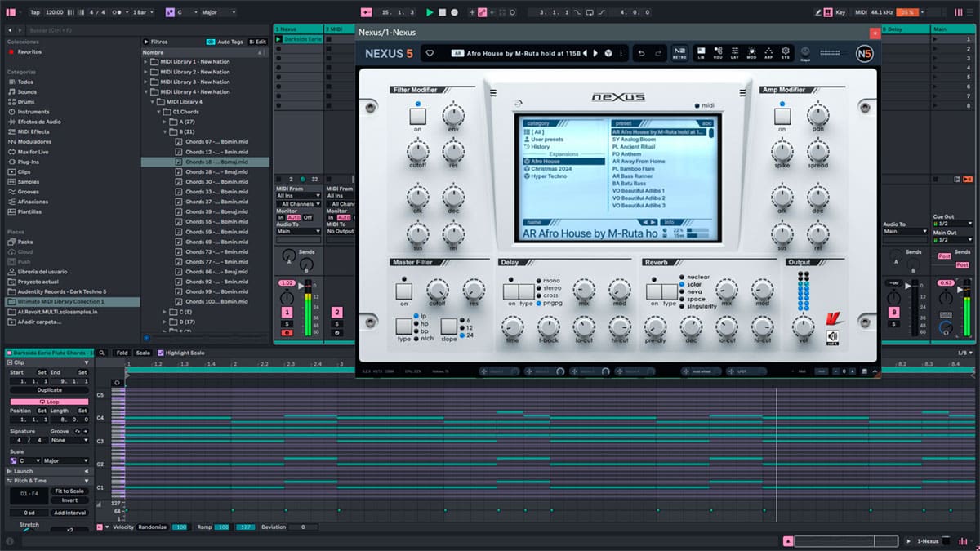Image resolution: width=980 pixels, height=551 pixels.
Task: Open the Nexus MOD modulation page
Action: pos(751,53)
